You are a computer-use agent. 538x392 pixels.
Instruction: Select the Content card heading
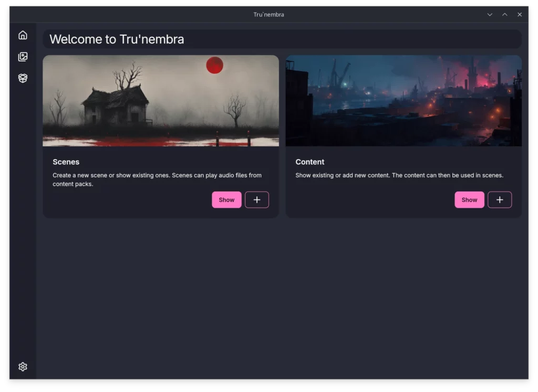309,162
